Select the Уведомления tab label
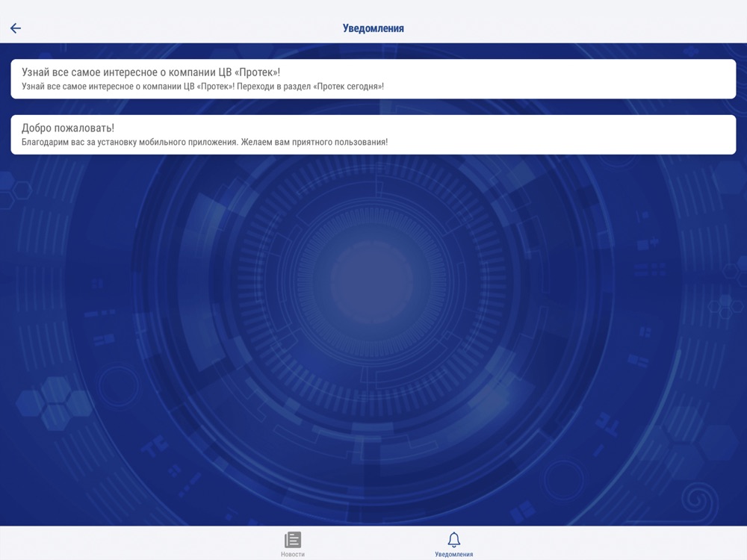This screenshot has width=747, height=560. (453, 554)
